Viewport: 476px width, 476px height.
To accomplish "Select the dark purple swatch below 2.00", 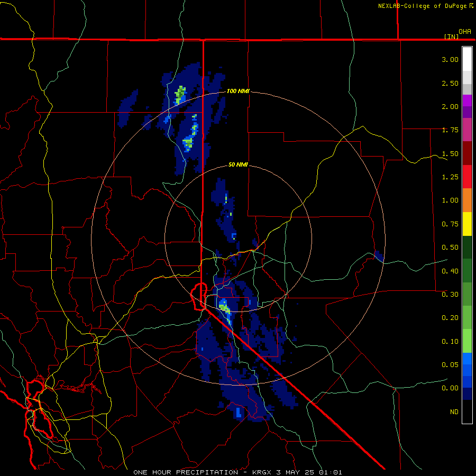I will pos(467,112).
